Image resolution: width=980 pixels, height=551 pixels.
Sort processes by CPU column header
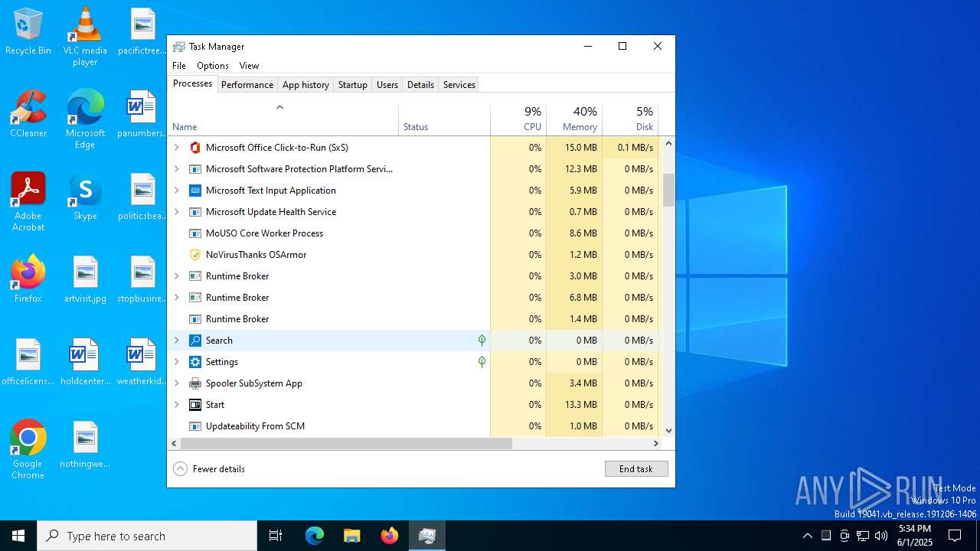pyautogui.click(x=518, y=119)
